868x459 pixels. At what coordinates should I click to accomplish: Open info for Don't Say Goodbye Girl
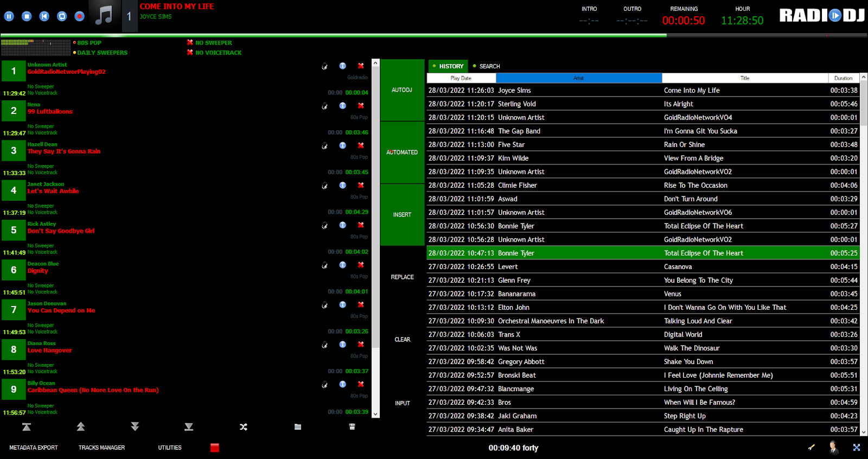pos(343,225)
